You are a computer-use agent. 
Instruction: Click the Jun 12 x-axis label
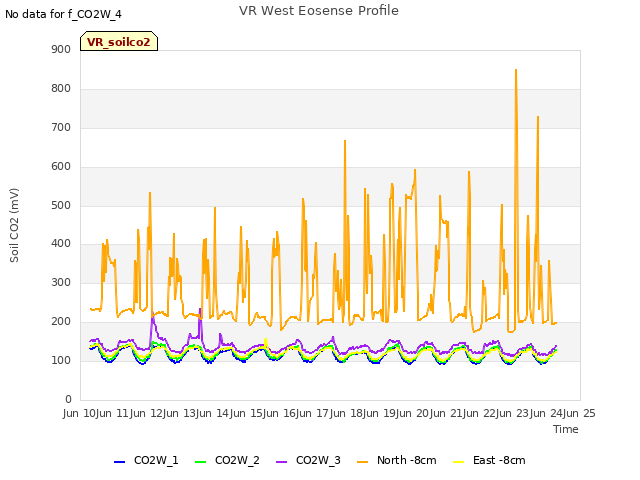(147, 413)
